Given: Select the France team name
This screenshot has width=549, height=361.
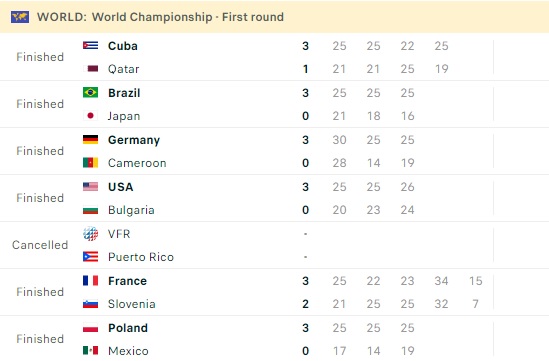Looking at the screenshot, I should [x=127, y=281].
